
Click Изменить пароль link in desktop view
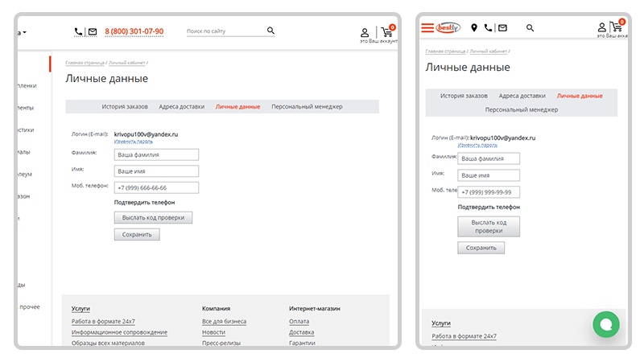tap(133, 142)
